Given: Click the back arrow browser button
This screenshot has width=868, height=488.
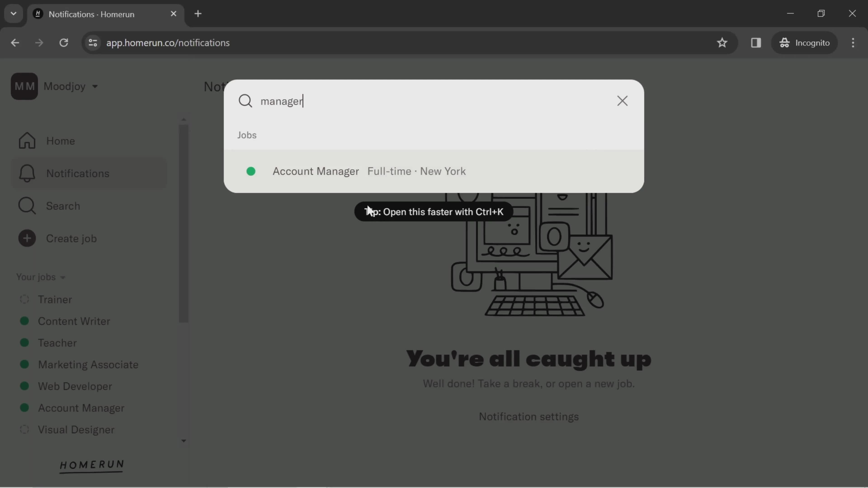Looking at the screenshot, I should click(x=15, y=42).
